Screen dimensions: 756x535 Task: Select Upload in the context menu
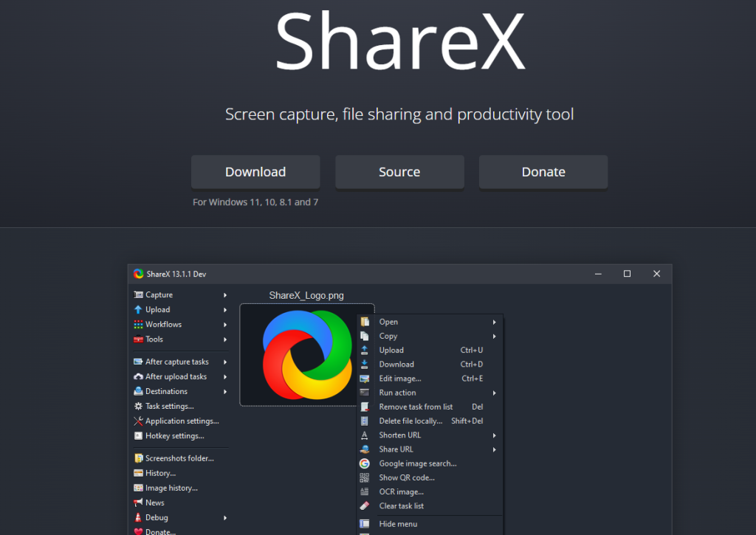click(430, 350)
